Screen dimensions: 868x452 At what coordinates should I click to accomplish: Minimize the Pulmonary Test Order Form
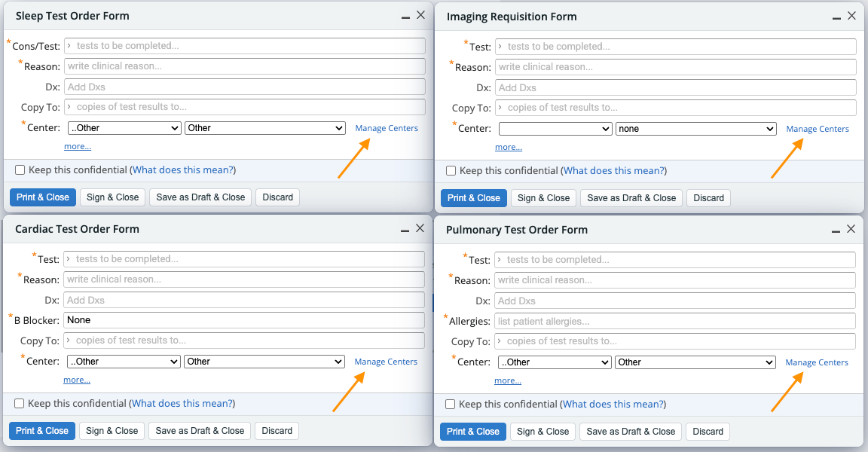pyautogui.click(x=836, y=231)
